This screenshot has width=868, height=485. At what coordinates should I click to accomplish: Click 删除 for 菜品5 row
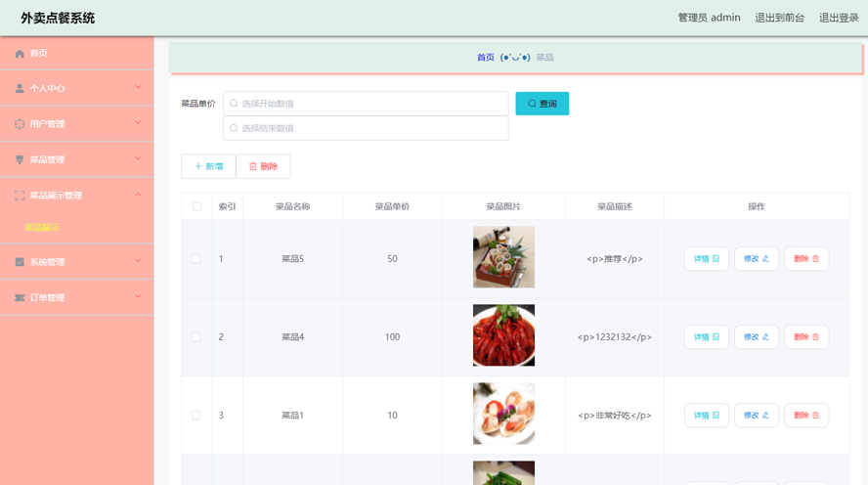pyautogui.click(x=806, y=259)
